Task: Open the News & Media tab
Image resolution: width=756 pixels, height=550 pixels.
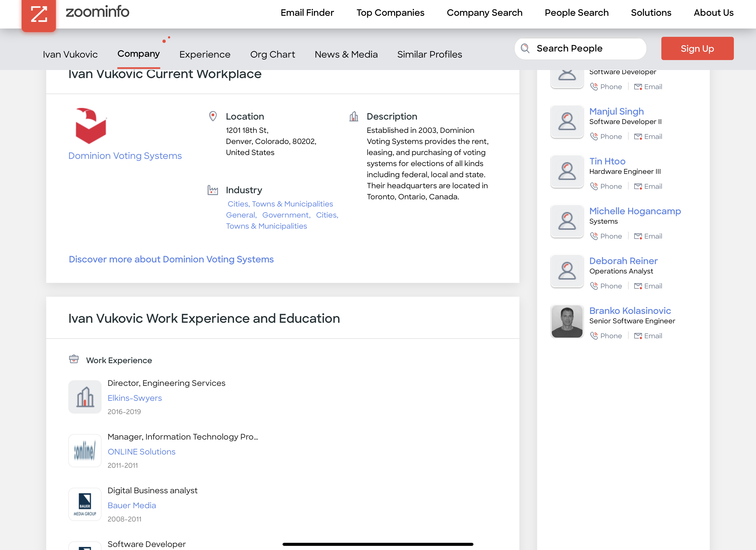Action: tap(346, 54)
